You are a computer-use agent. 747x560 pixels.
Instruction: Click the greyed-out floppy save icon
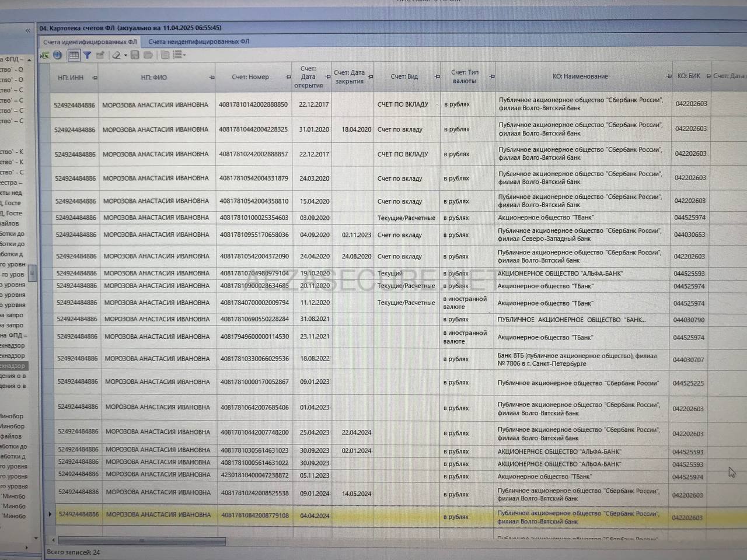pos(135,55)
